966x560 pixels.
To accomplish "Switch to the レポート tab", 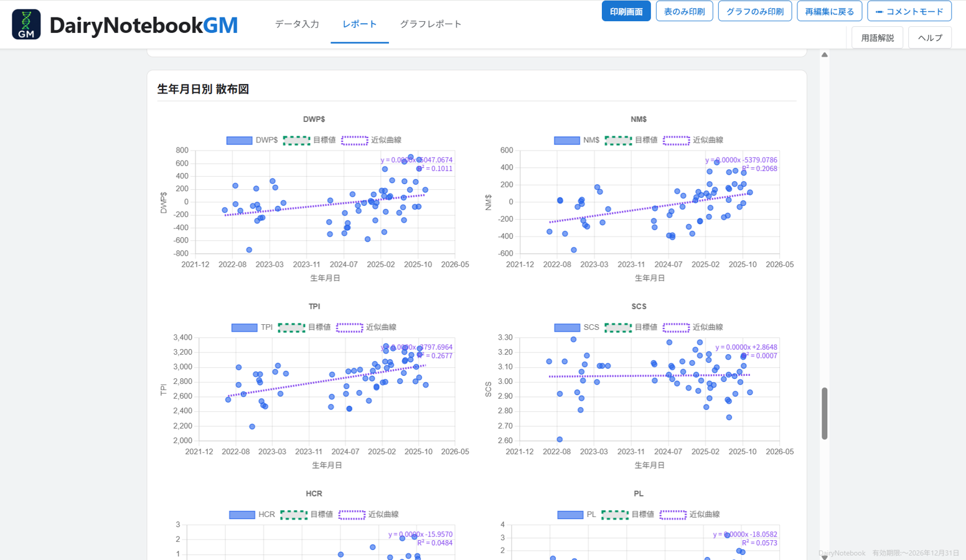I will pyautogui.click(x=360, y=24).
